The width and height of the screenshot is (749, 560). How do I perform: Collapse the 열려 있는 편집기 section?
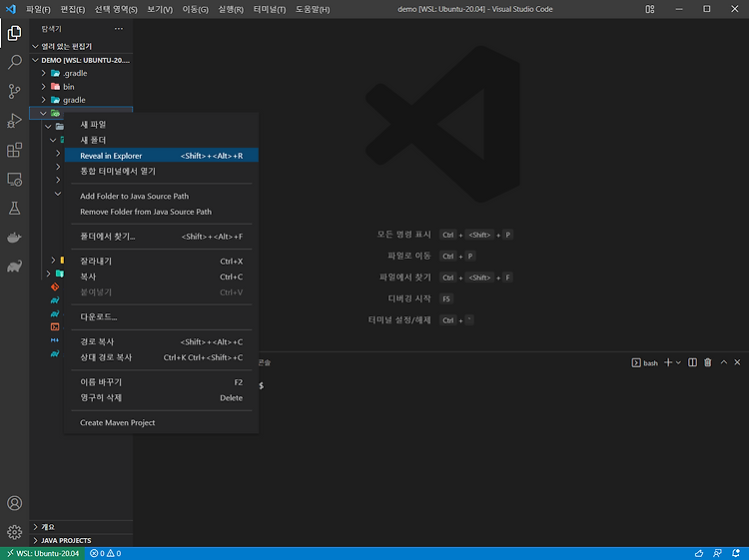pos(35,46)
